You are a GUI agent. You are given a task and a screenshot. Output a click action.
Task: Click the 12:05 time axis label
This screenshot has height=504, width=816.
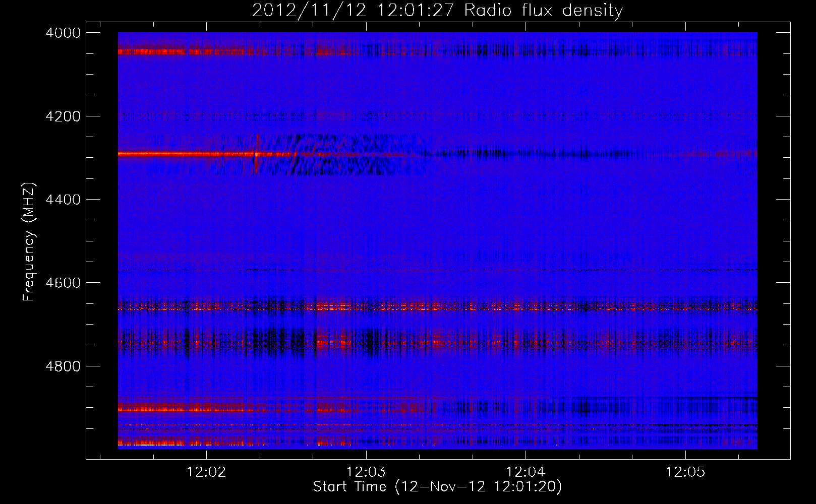pyautogui.click(x=685, y=472)
